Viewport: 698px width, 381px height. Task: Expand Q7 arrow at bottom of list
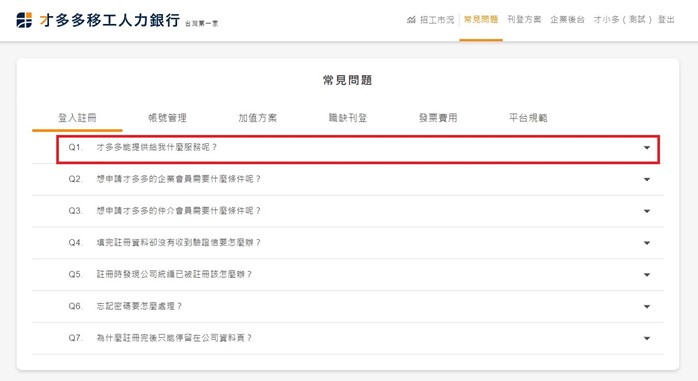click(647, 338)
